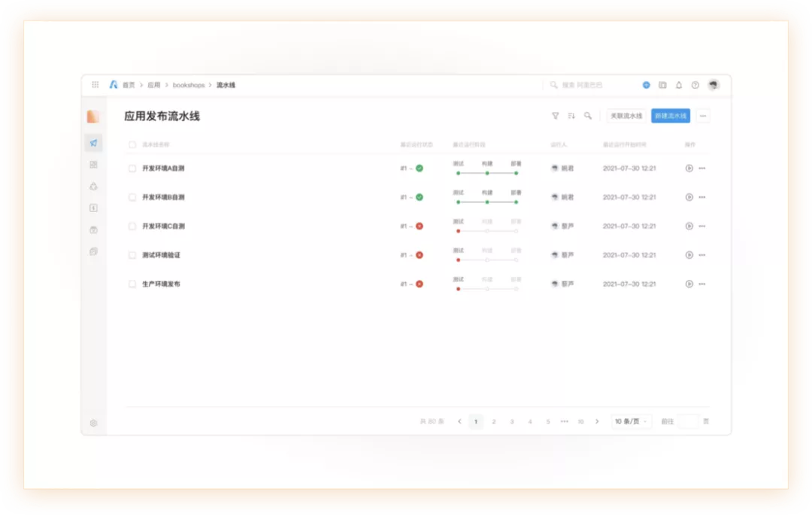The height and width of the screenshot is (516, 812).
Task: Open the blue plus icon near the search bar
Action: [647, 85]
